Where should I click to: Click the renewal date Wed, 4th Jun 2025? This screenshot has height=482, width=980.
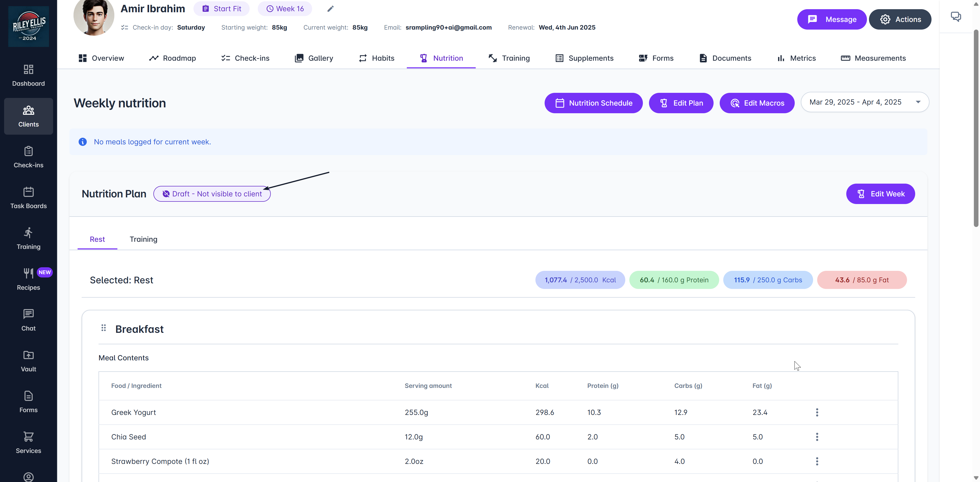click(567, 27)
